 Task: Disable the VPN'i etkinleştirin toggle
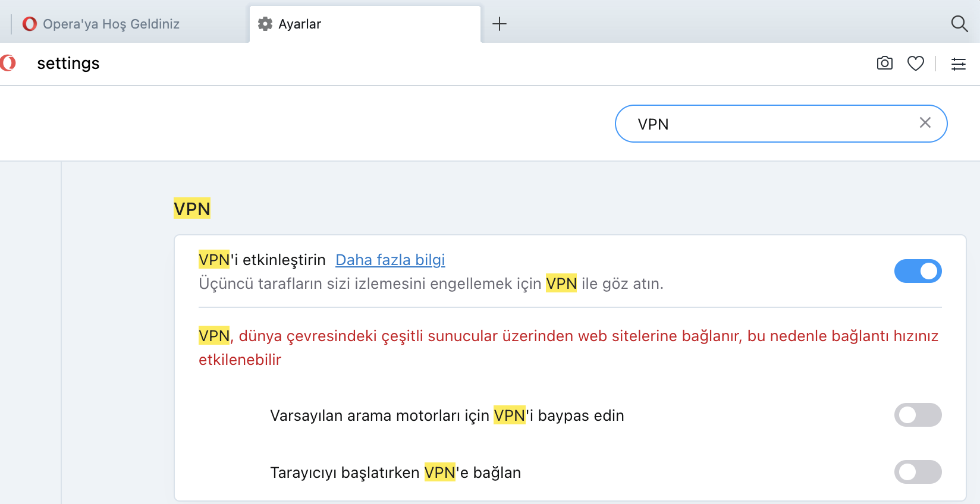[918, 271]
